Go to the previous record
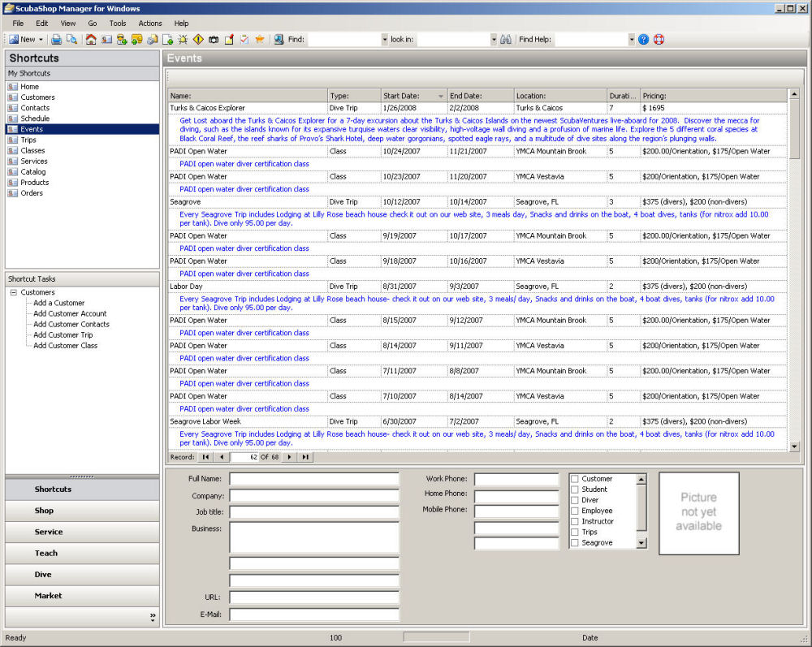Viewport: 812px width, 647px height. [x=222, y=457]
